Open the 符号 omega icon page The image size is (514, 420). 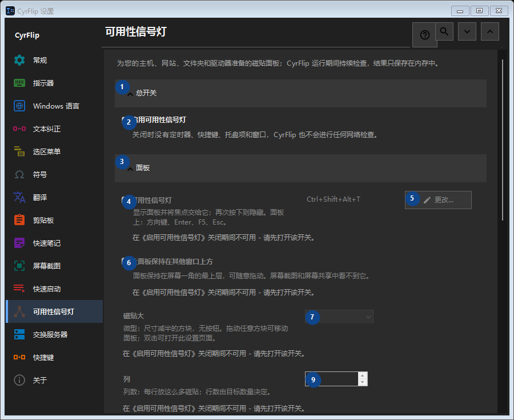tap(19, 174)
